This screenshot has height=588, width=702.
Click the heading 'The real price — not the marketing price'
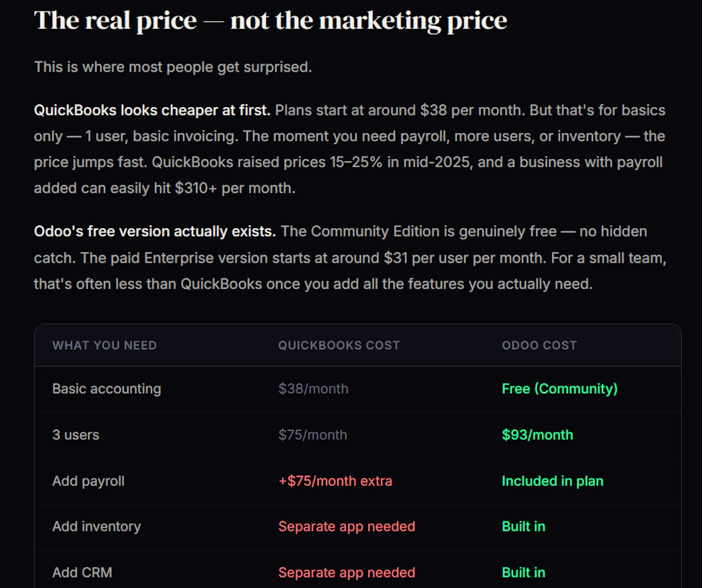(x=270, y=21)
